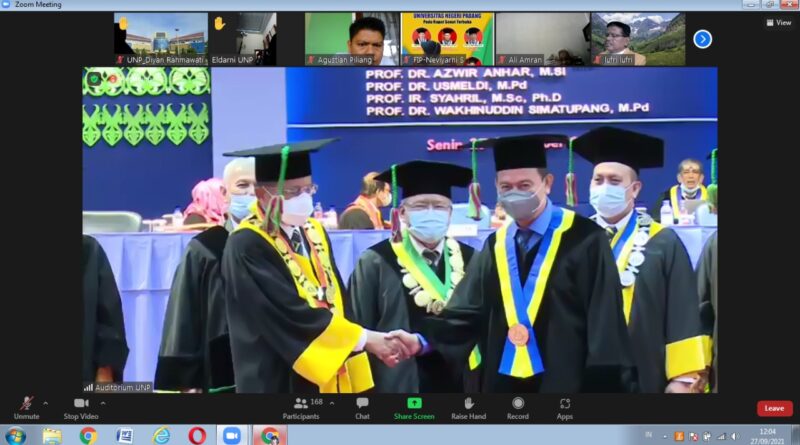Open the Participants panel

tap(300, 405)
